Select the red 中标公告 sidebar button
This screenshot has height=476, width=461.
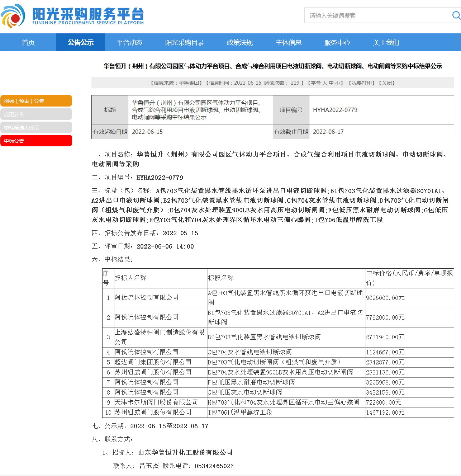[36, 141]
